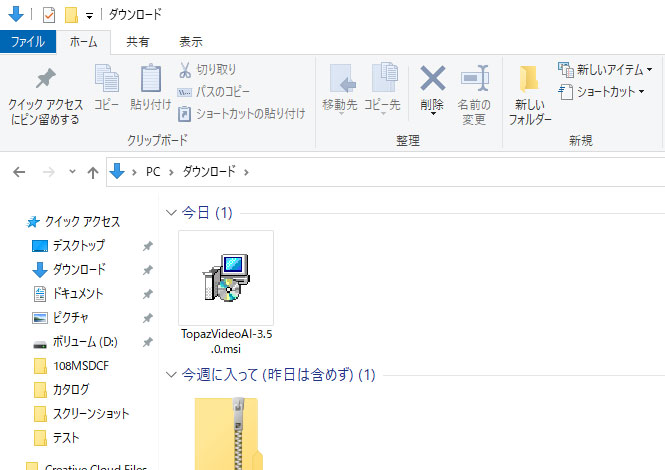Click the Copy icon in ribbon
Image resolution: width=665 pixels, height=470 pixels.
click(x=106, y=80)
